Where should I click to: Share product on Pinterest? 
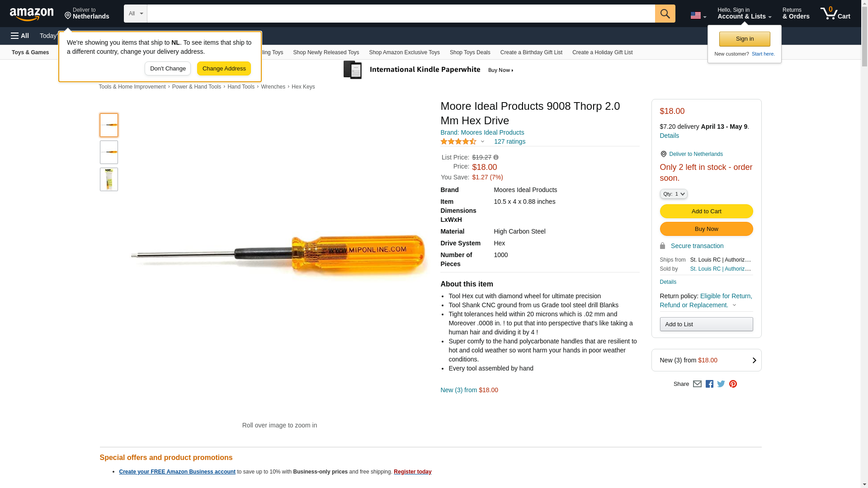click(x=733, y=384)
